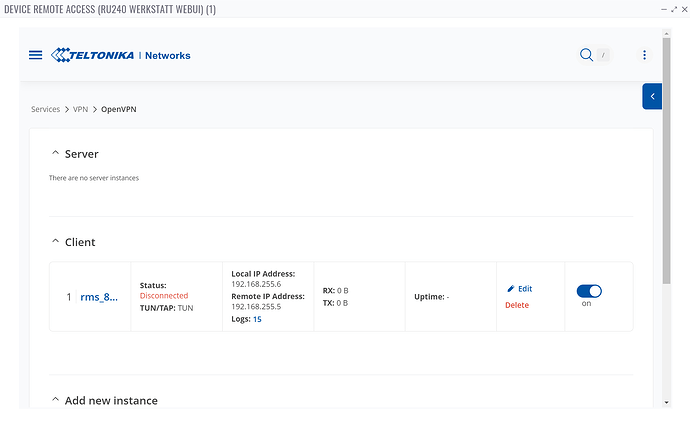This screenshot has height=423, width=690.
Task: Toggle the rms client instance off
Action: [589, 291]
